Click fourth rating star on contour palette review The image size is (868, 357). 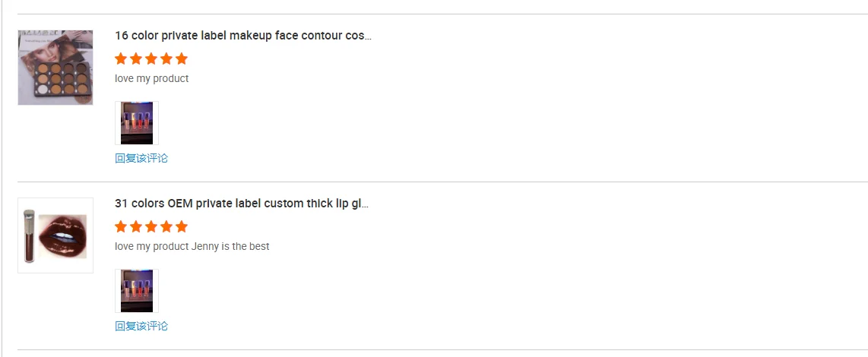coord(166,59)
